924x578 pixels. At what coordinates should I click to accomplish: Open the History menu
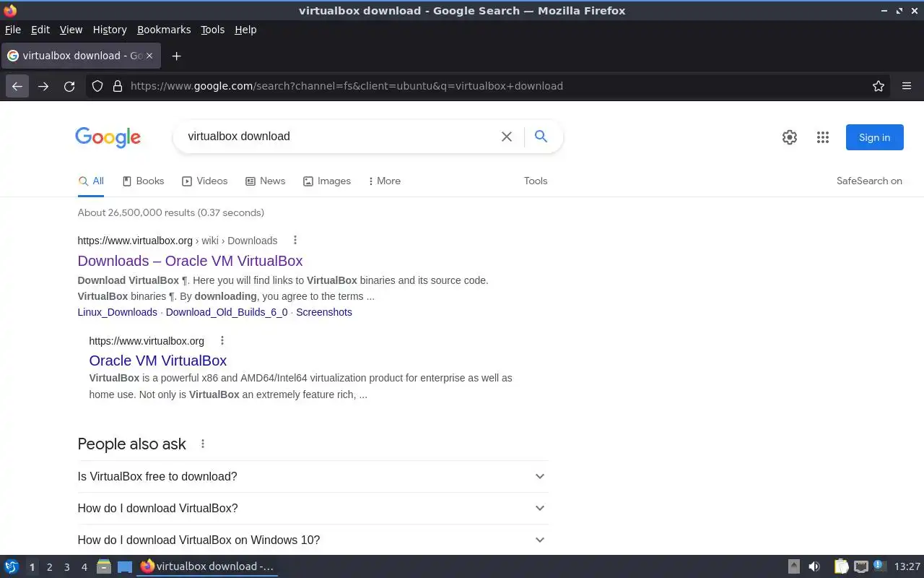(x=110, y=30)
